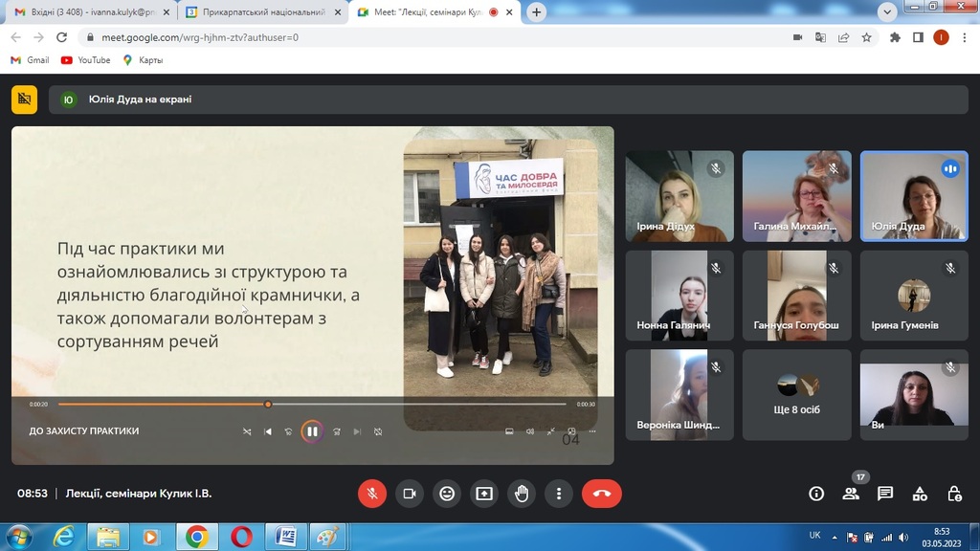Switch to the Gmail inbox tab
The image size is (980, 551).
pos(86,12)
